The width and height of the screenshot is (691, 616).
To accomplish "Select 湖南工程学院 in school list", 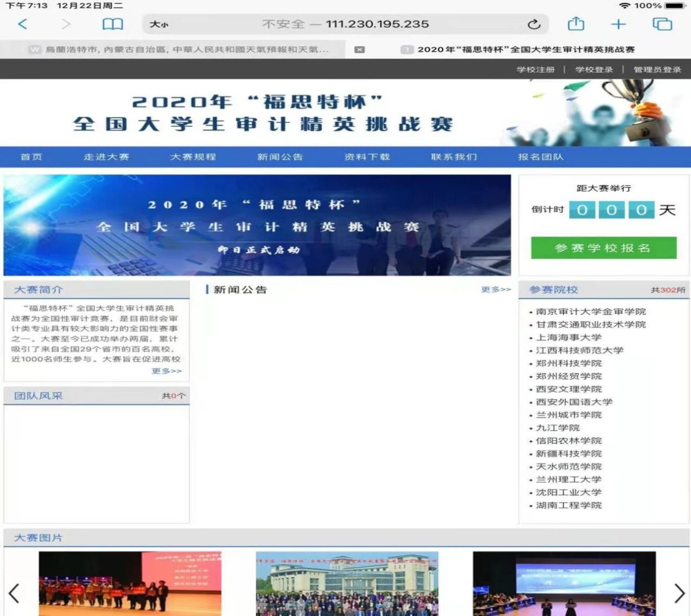I will (x=568, y=506).
